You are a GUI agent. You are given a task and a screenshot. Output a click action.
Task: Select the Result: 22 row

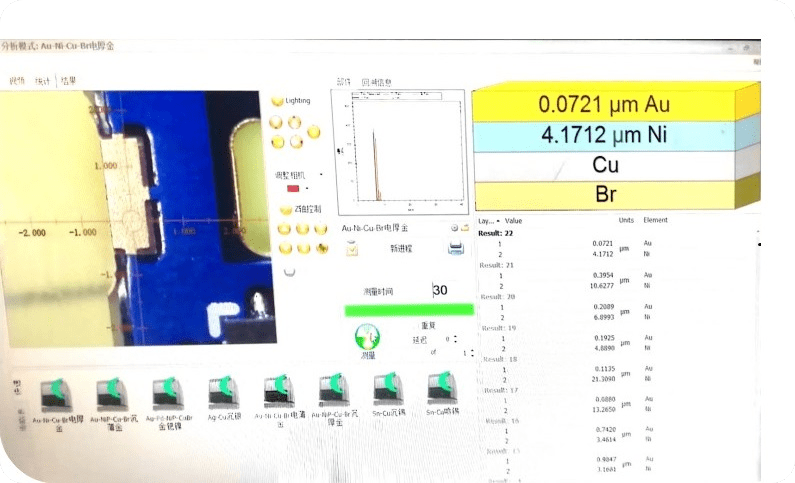click(496, 234)
